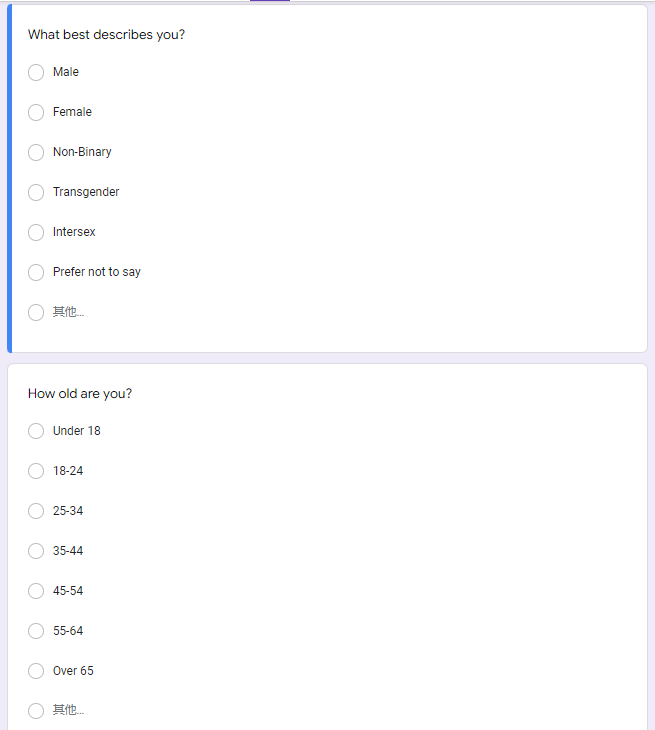Pick the Transgender radio button
Image resolution: width=655 pixels, height=730 pixels.
point(36,192)
